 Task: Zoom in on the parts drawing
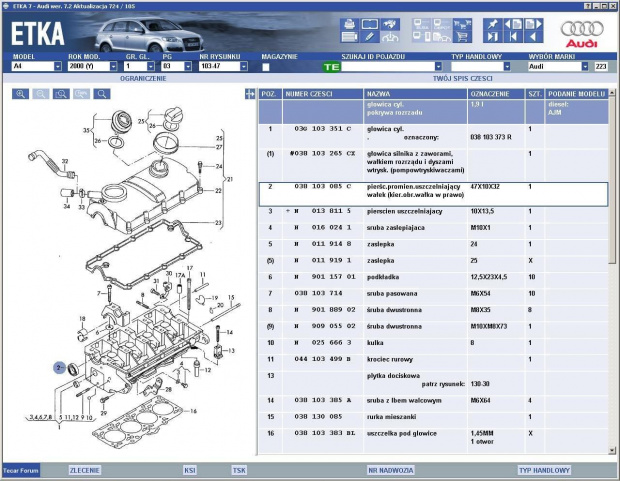(x=21, y=94)
